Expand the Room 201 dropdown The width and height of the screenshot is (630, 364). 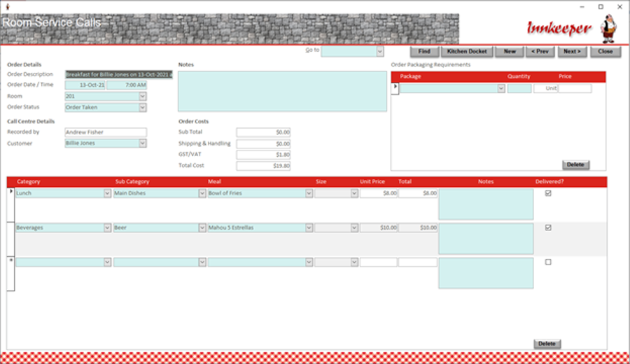[143, 97]
